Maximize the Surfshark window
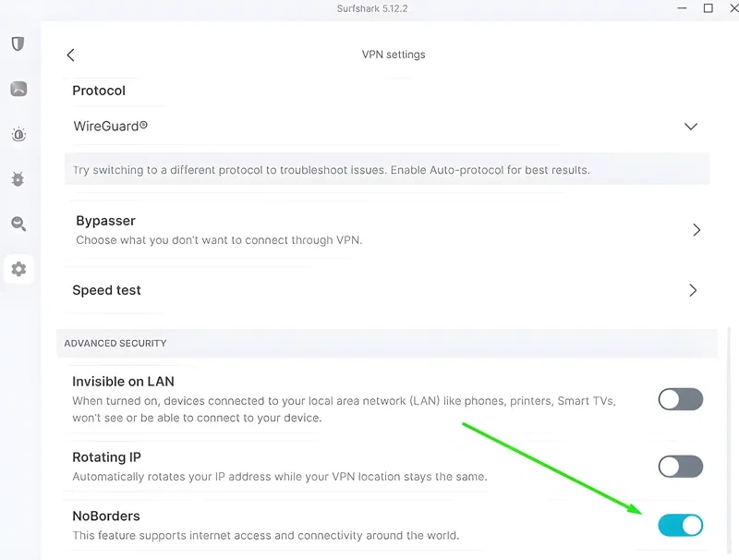Viewport: 739px width, 560px height. pos(708,8)
